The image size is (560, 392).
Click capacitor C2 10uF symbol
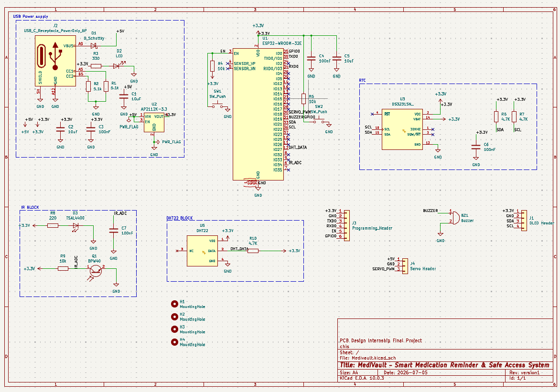pyautogui.click(x=60, y=129)
